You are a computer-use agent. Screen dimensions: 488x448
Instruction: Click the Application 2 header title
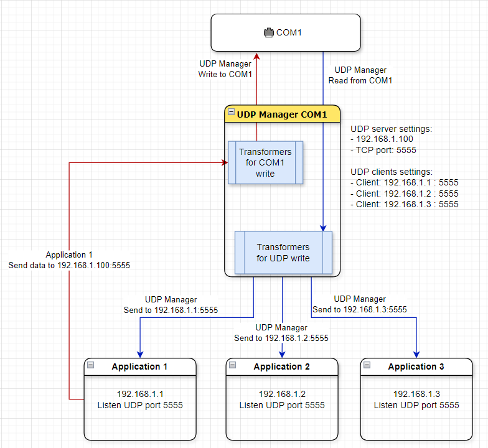click(281, 366)
